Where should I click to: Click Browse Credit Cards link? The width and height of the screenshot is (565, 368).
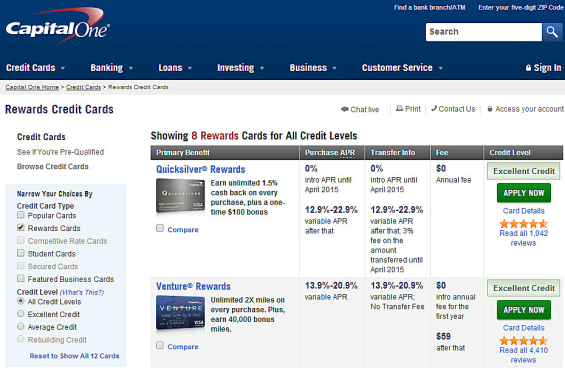click(53, 167)
